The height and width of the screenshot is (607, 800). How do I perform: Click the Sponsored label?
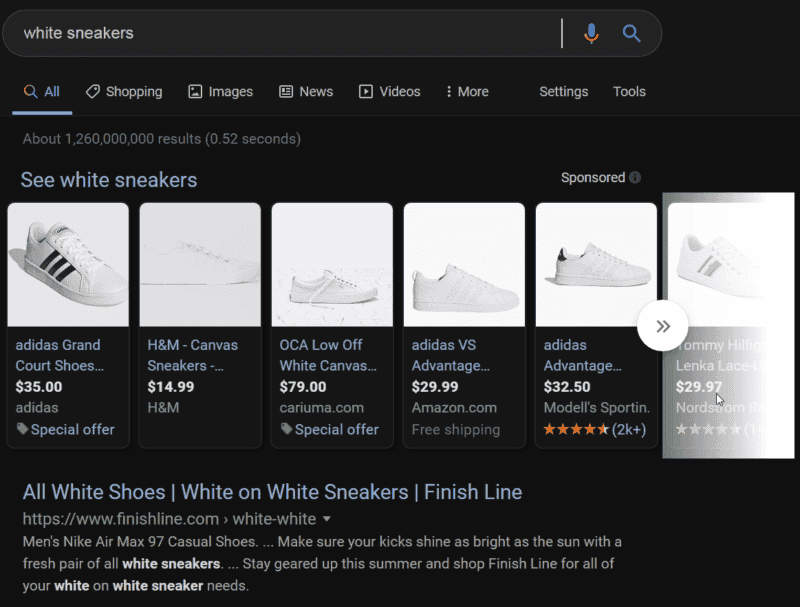(593, 178)
